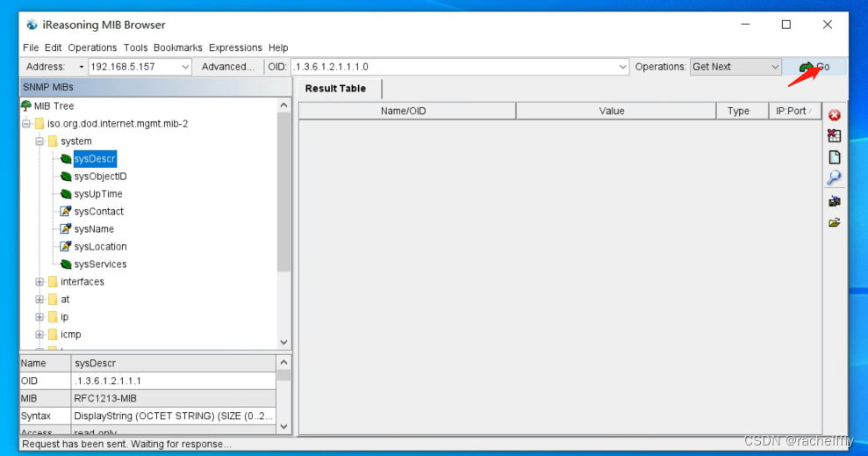Click the green leaf icon beside sysServices
868x456 pixels.
[66, 264]
